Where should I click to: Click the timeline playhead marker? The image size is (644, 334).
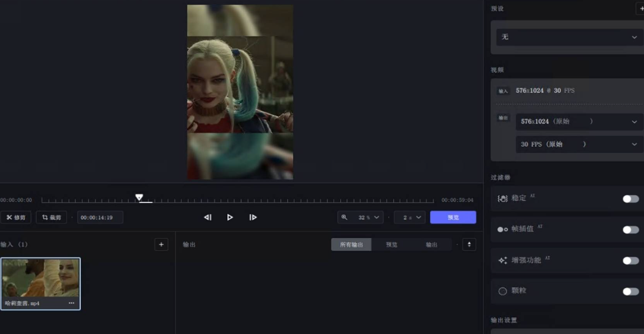coord(139,197)
